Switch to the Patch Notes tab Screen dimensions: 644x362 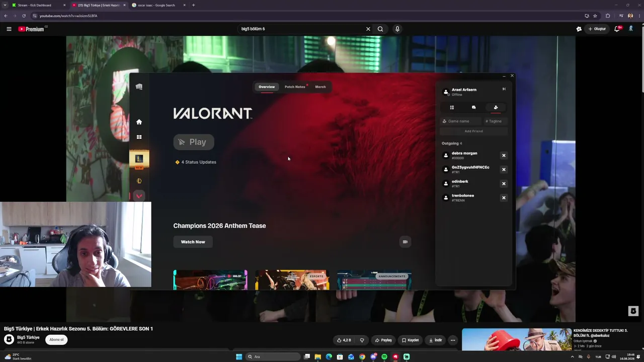[295, 87]
